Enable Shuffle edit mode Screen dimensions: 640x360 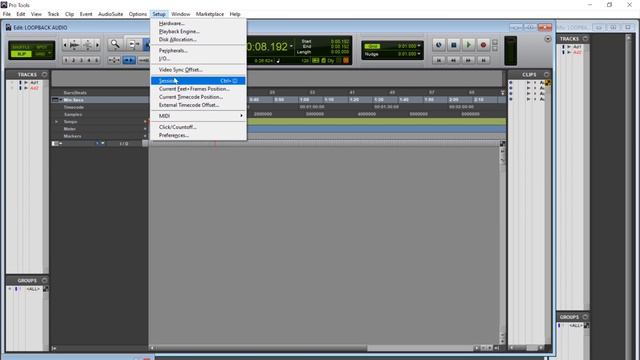[21, 47]
